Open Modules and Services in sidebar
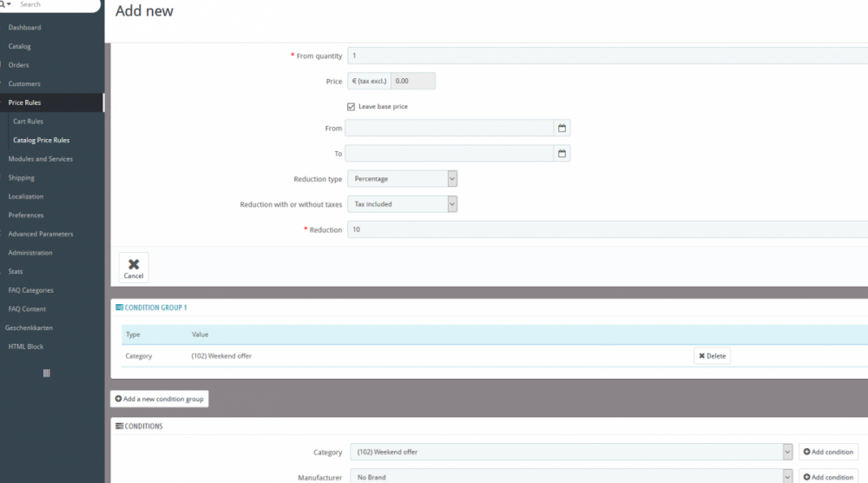The width and height of the screenshot is (868, 483). click(40, 159)
